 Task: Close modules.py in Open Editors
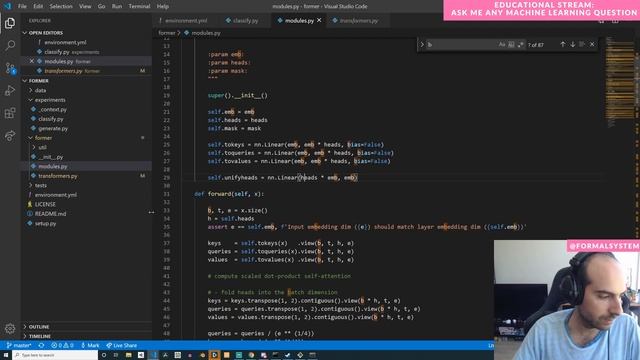[x=32, y=61]
